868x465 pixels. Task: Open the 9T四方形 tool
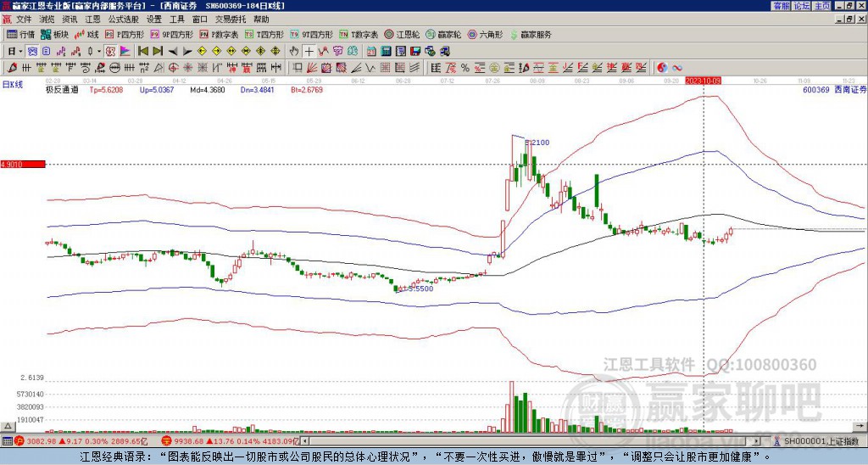[312, 34]
